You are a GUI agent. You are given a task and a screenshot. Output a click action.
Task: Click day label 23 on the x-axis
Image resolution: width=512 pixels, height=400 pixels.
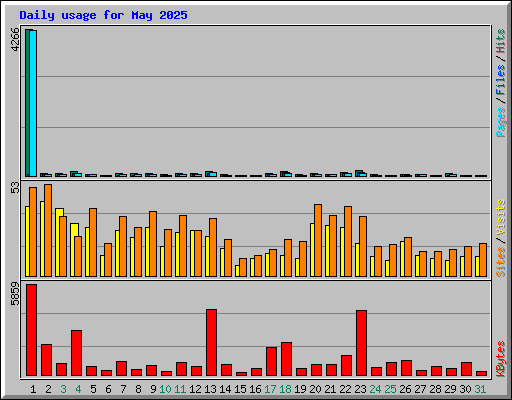tap(360, 389)
